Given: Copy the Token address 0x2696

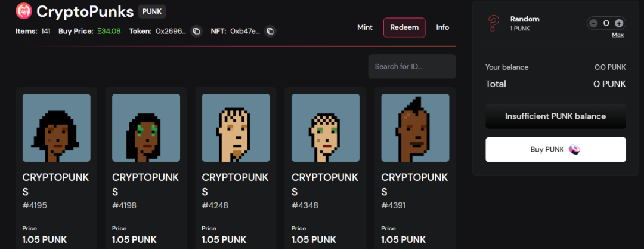Looking at the screenshot, I should click(x=196, y=31).
